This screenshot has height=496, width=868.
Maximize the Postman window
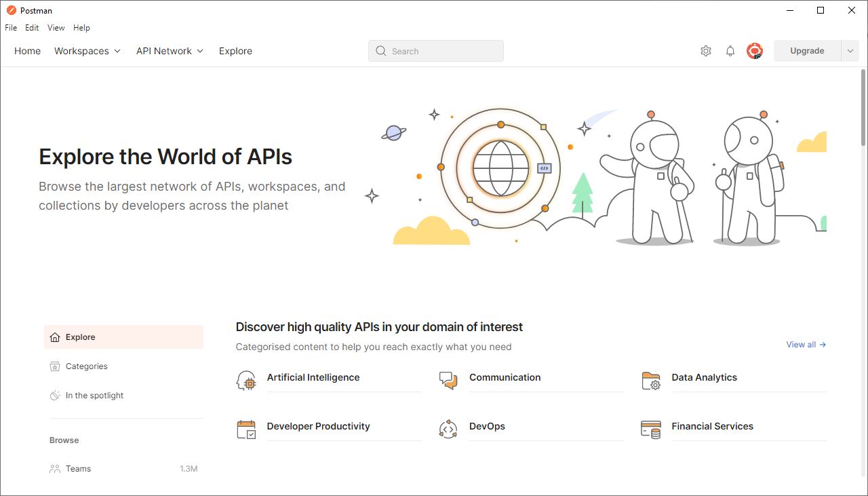tap(821, 10)
